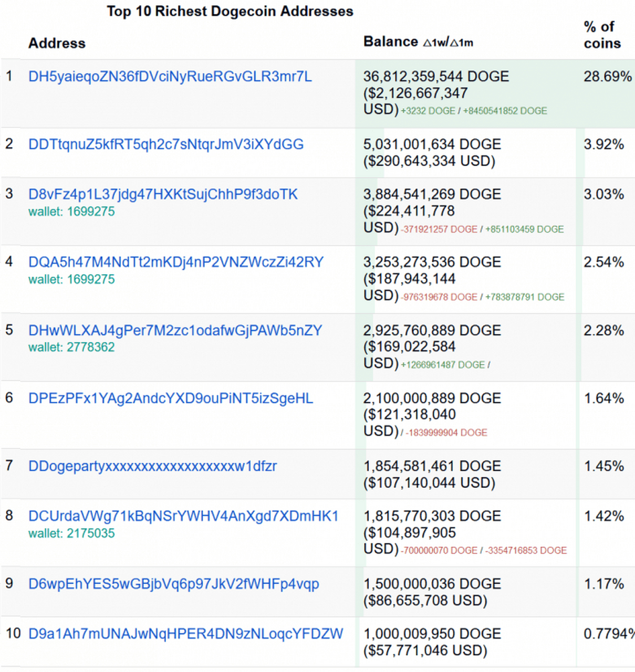Open address DHwWLXAJ4gPer7M2zc1odafwGjPAWb5nZY
This screenshot has width=635, height=672.
click(x=175, y=330)
